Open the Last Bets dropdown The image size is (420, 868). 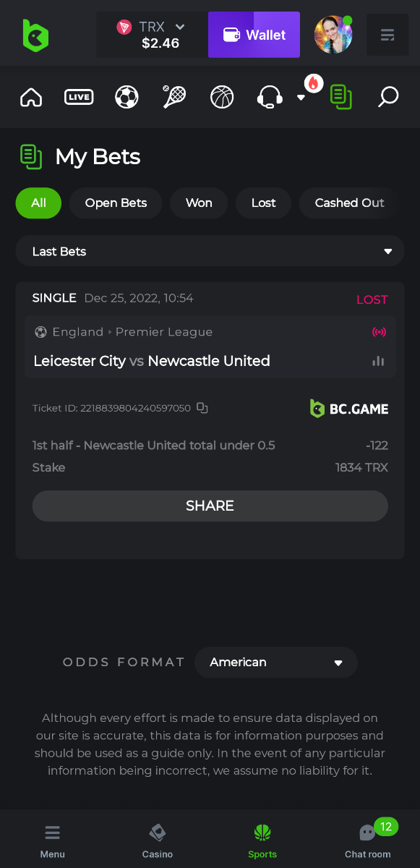click(210, 251)
